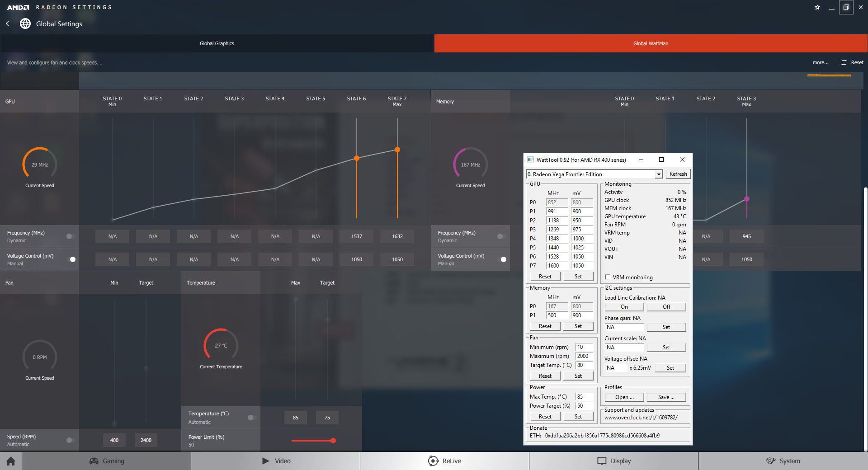Screen dimensions: 868x470
Task: Click the Global Settings globe icon
Action: pos(25,23)
